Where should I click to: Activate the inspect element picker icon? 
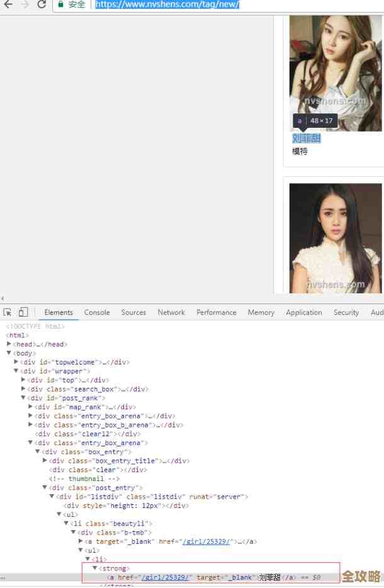click(x=8, y=312)
